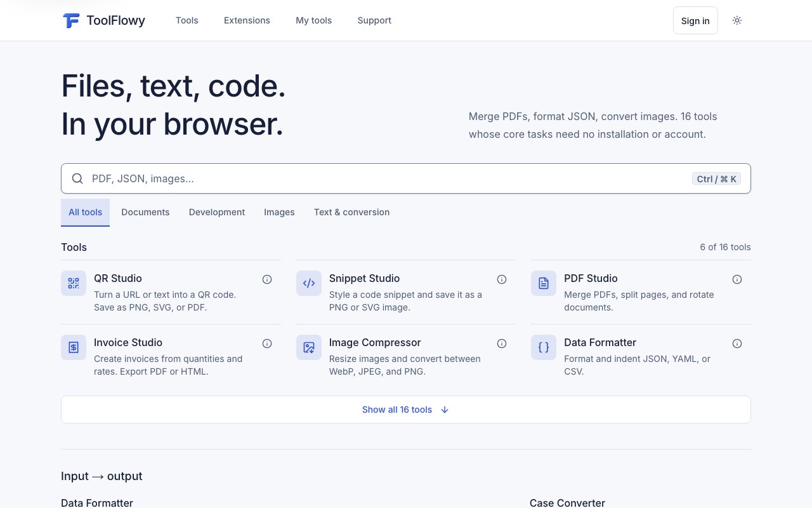Viewport: 812px width, 508px height.
Task: Open the Snippet Studio code icon
Action: (x=309, y=283)
